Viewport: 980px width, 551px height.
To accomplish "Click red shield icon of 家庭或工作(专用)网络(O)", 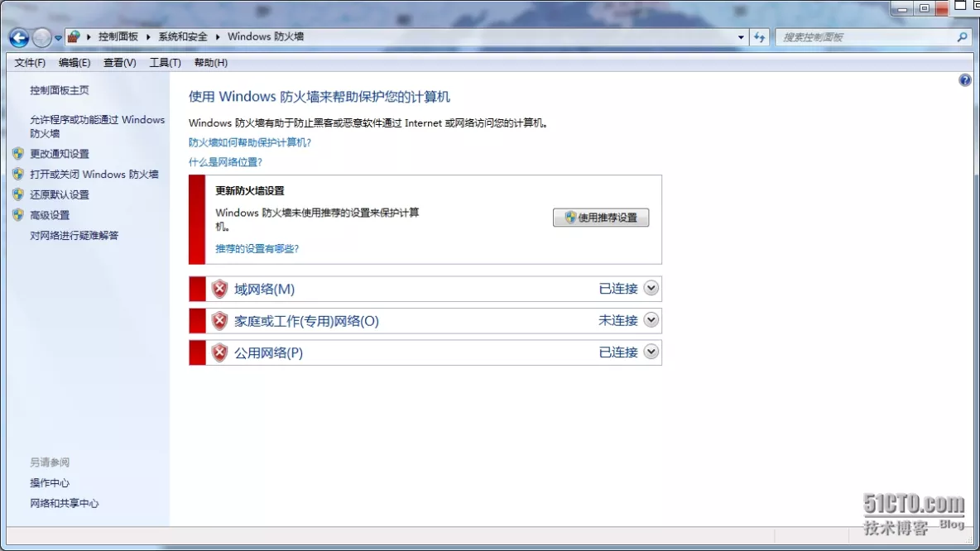I will click(219, 320).
